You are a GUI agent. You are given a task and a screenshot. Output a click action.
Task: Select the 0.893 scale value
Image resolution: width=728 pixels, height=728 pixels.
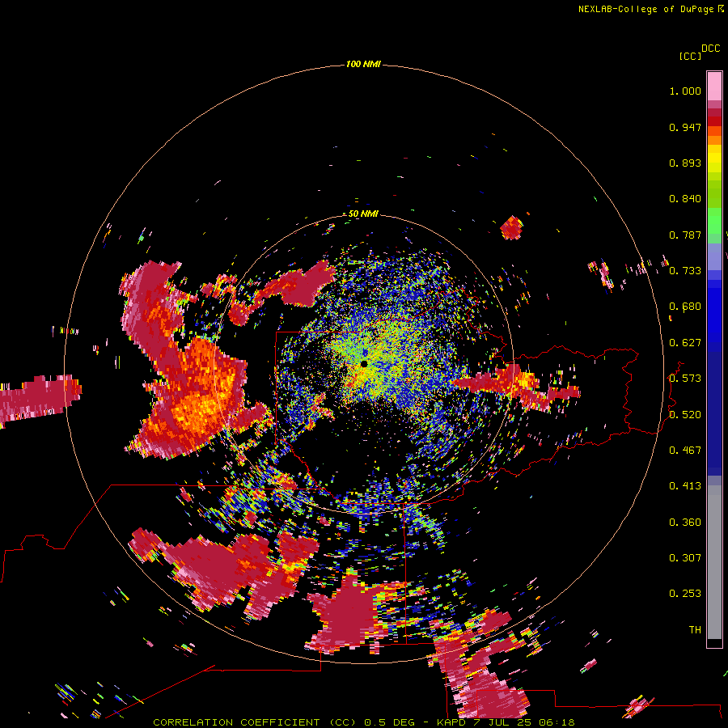click(x=685, y=163)
